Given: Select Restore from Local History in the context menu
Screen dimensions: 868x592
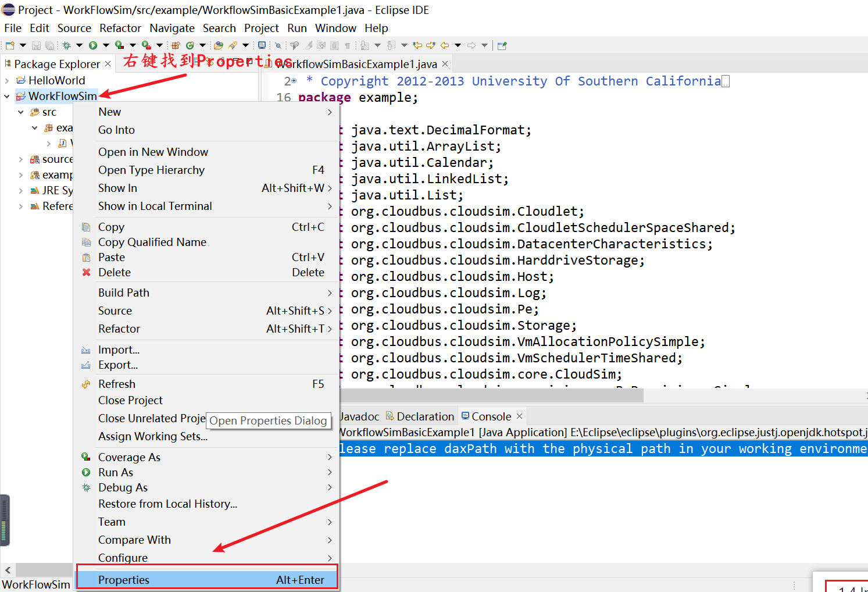Looking at the screenshot, I should tap(207, 504).
